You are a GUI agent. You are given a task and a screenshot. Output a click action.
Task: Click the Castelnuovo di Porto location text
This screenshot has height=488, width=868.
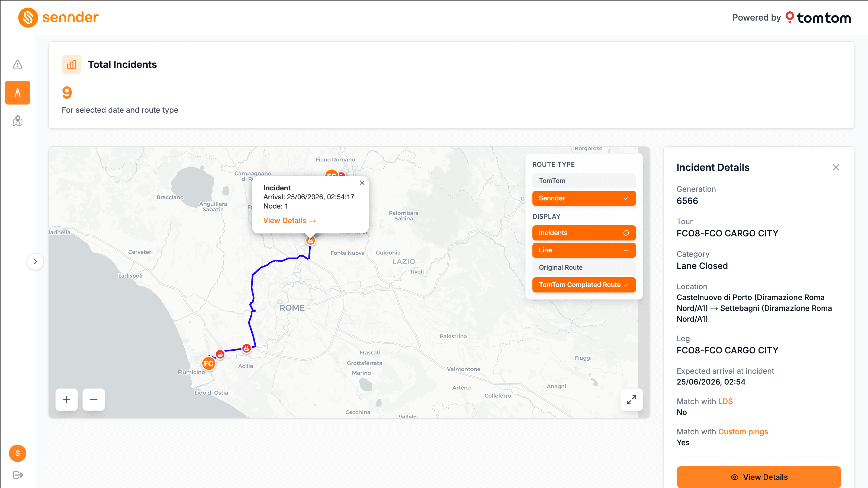[x=754, y=308]
